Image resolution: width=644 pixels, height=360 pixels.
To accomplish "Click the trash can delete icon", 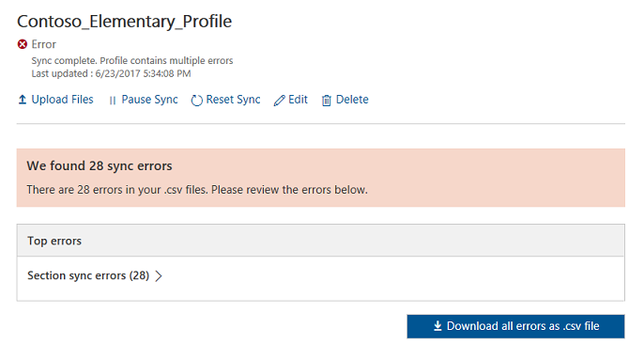I will pos(326,101).
